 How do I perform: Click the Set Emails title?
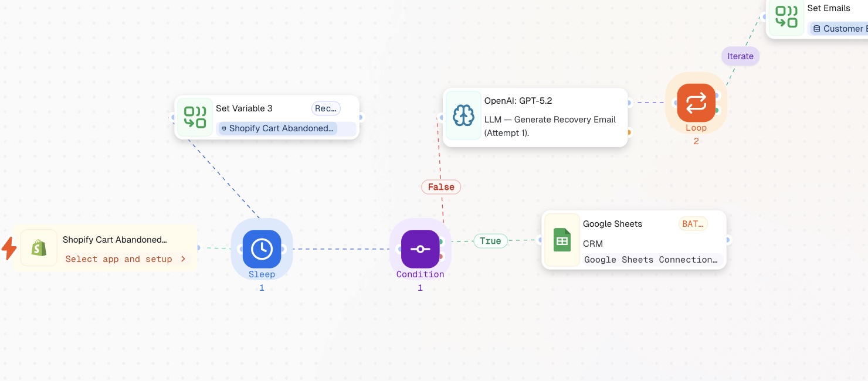tap(829, 8)
